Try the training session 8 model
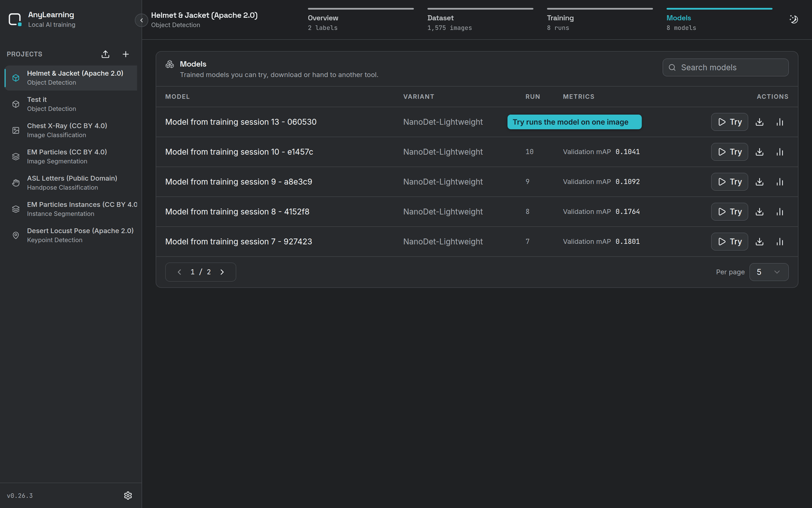This screenshot has width=812, height=508. coord(729,212)
